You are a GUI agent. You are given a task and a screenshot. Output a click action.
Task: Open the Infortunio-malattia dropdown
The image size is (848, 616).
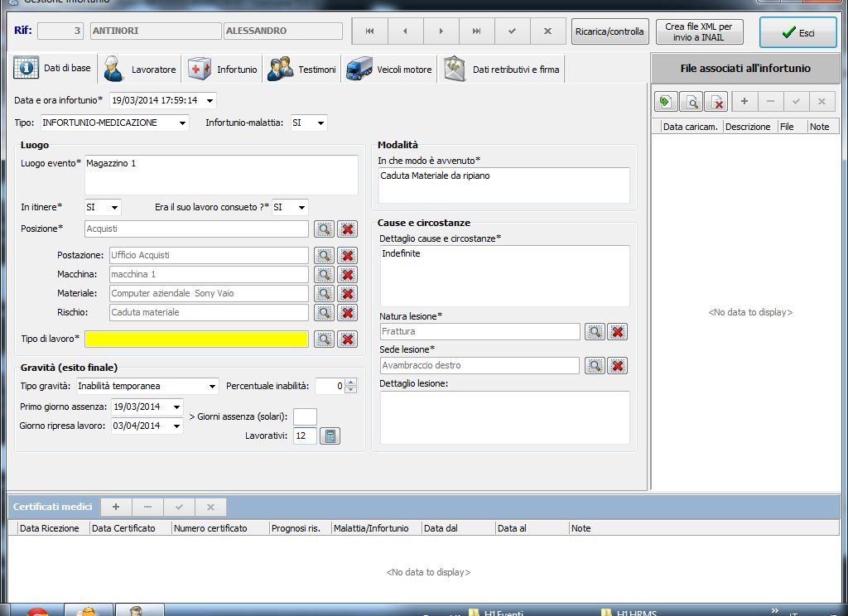tap(320, 123)
